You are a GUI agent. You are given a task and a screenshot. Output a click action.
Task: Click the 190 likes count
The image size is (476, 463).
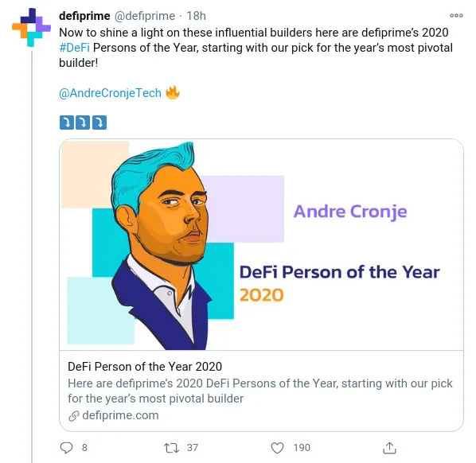pyautogui.click(x=302, y=448)
